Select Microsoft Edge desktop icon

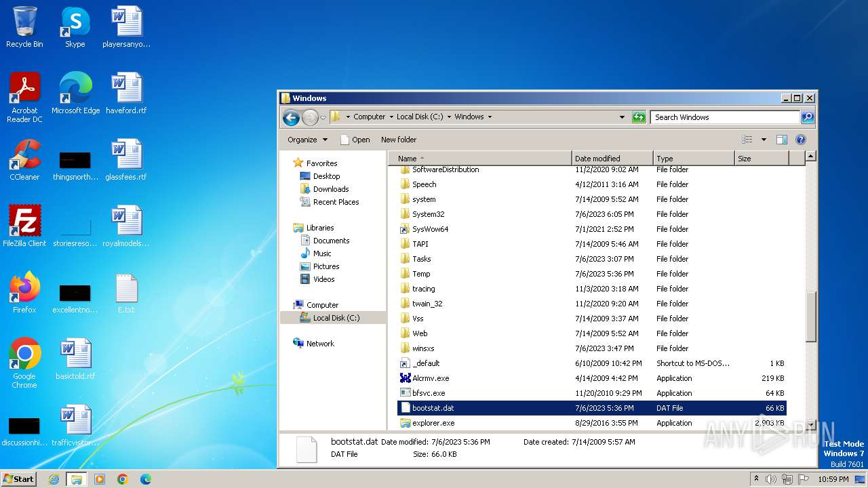click(x=75, y=94)
